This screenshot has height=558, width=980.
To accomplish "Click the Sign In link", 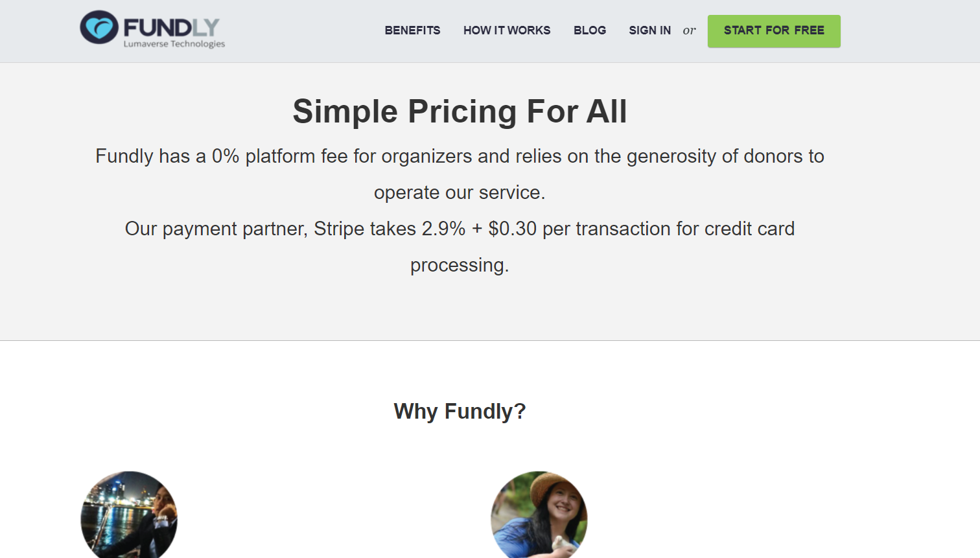I will coord(649,30).
